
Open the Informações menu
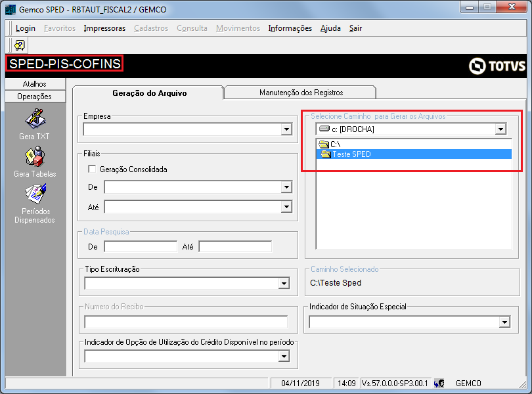point(290,28)
